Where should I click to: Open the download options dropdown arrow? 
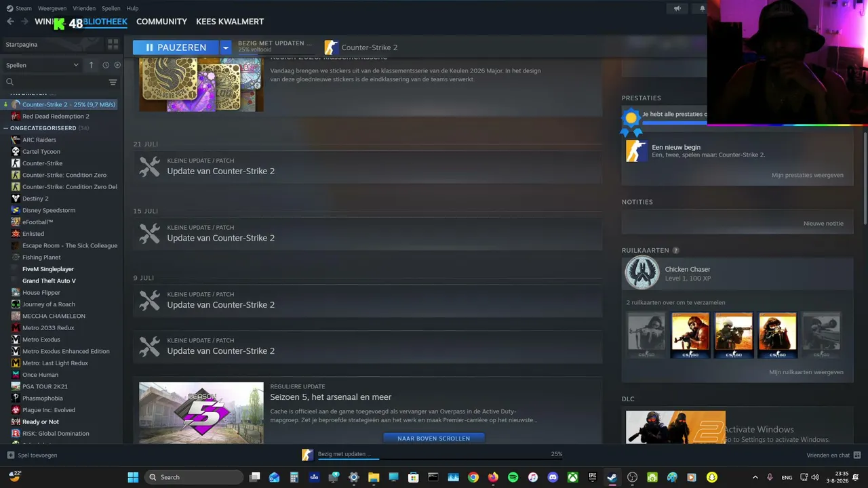click(226, 47)
